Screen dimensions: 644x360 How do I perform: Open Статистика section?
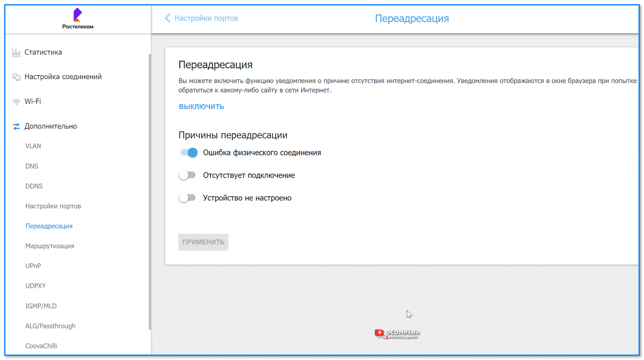click(43, 52)
